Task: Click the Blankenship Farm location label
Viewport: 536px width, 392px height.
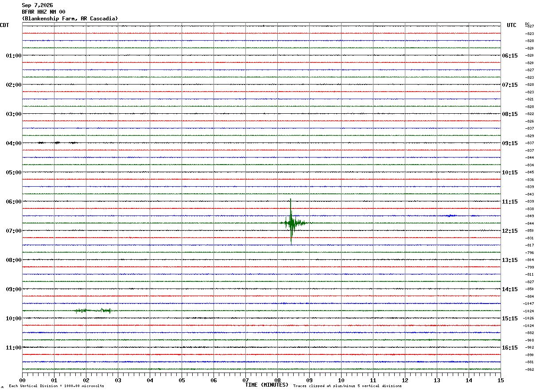Action: (x=70, y=19)
